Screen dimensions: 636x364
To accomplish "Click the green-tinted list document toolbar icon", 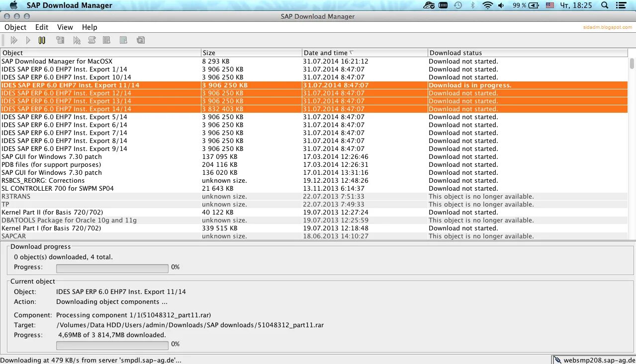I will click(x=123, y=40).
